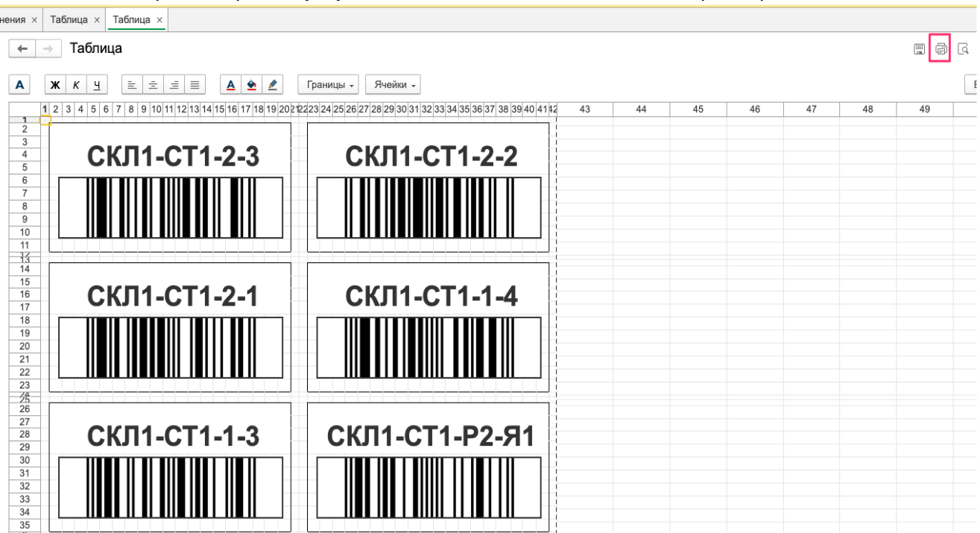This screenshot has height=533, width=980.
Task: Click the label text СКЛ1-СТ1-2-2
Action: [431, 157]
